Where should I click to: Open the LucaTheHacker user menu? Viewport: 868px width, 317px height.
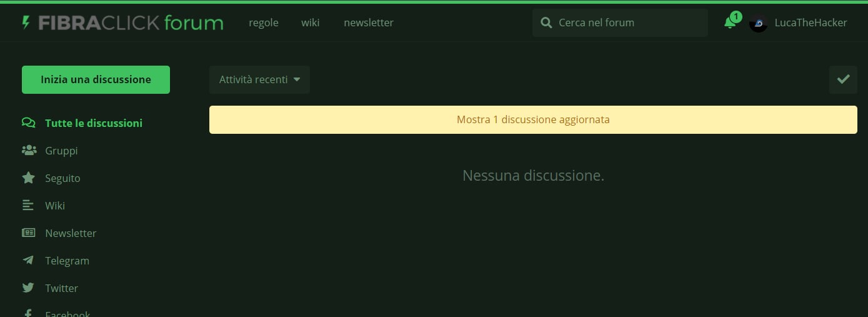pyautogui.click(x=811, y=23)
